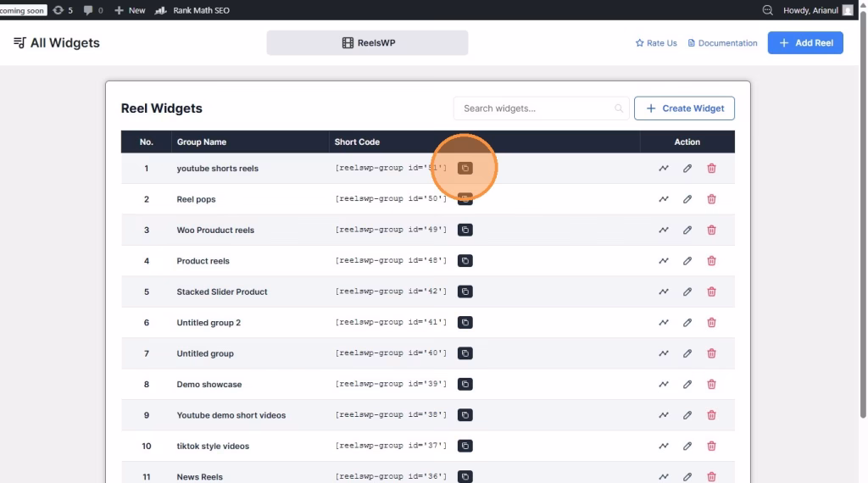Copy shortcode for youtube shorts reels
Viewport: 868px width, 483px height.
click(x=465, y=168)
